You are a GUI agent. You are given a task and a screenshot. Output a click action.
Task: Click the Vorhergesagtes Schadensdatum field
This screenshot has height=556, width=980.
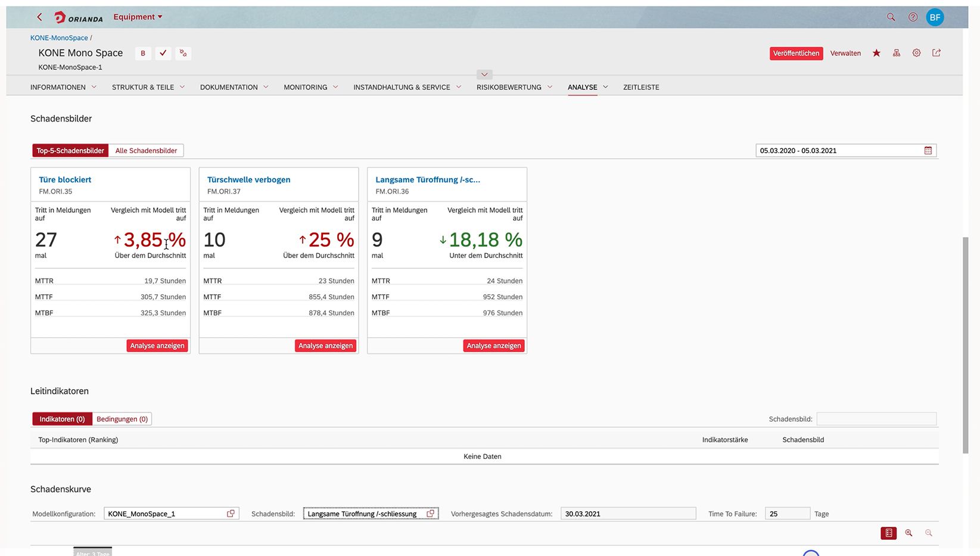[x=628, y=514]
